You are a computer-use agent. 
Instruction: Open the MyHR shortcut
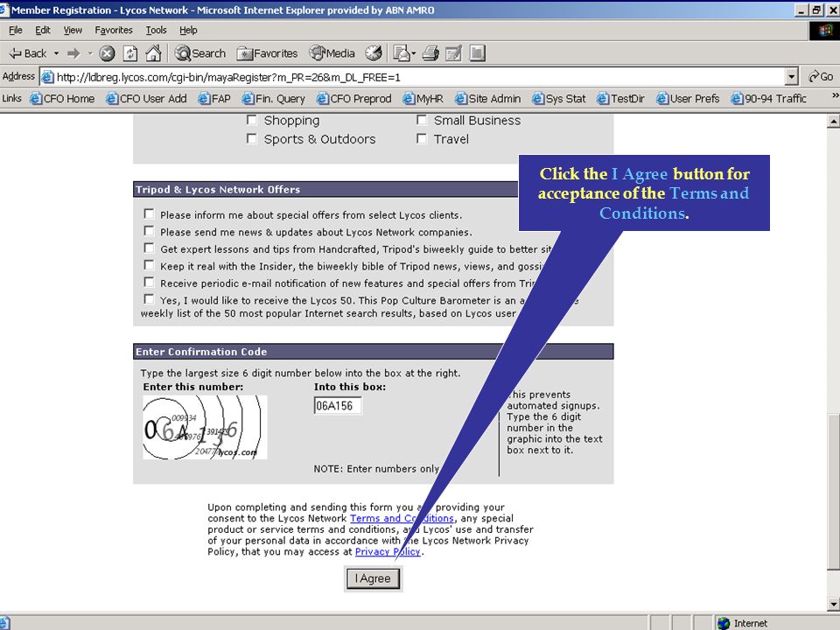[423, 99]
